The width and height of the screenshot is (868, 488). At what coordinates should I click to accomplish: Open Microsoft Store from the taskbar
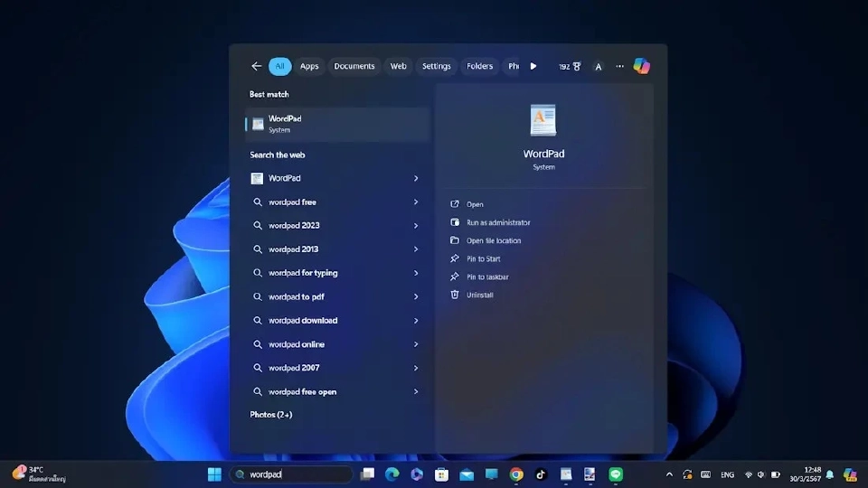click(x=442, y=474)
